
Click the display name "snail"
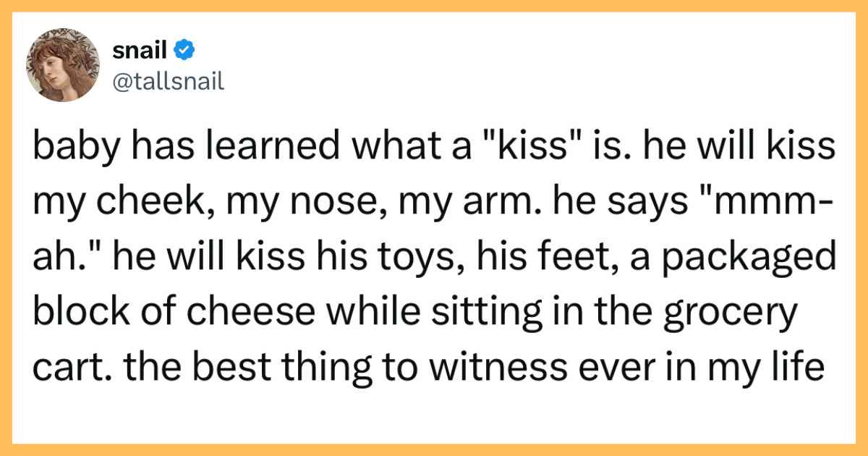[x=142, y=51]
